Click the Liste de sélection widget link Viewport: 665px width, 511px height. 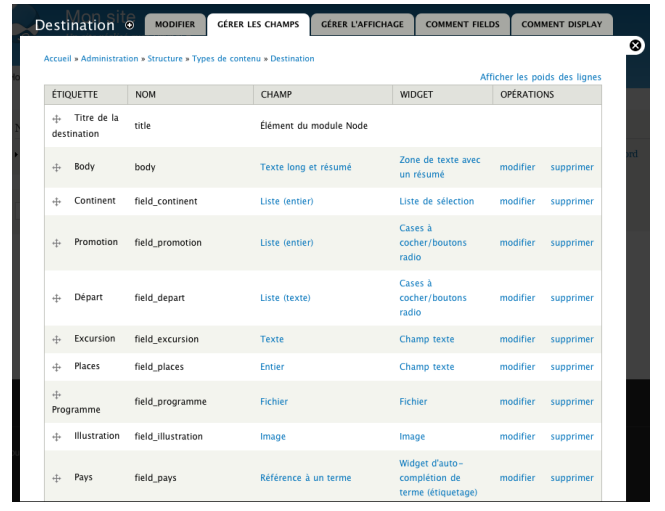pos(436,201)
